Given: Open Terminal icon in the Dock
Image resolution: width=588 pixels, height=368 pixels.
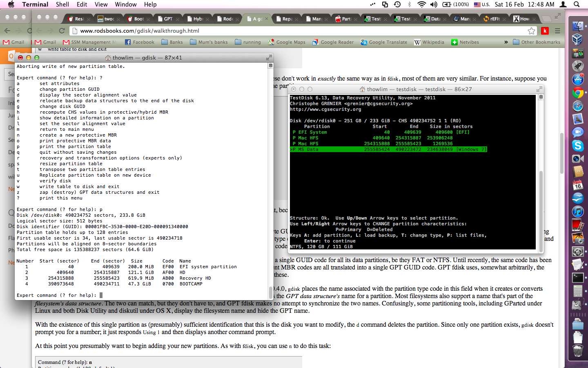Looking at the screenshot, I should [x=577, y=278].
